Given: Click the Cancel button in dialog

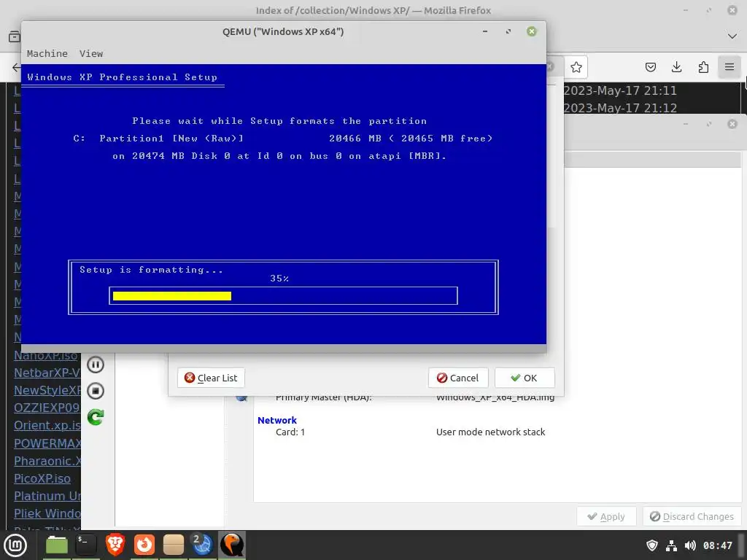Looking at the screenshot, I should pos(458,378).
